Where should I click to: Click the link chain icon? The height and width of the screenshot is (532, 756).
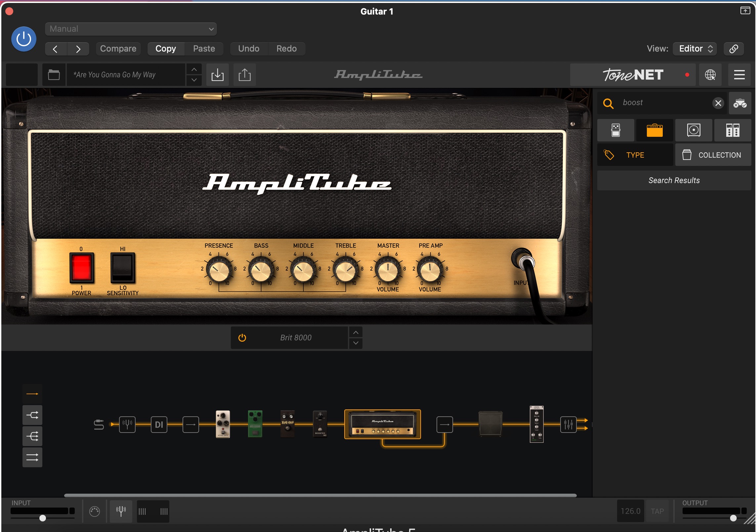[734, 49]
